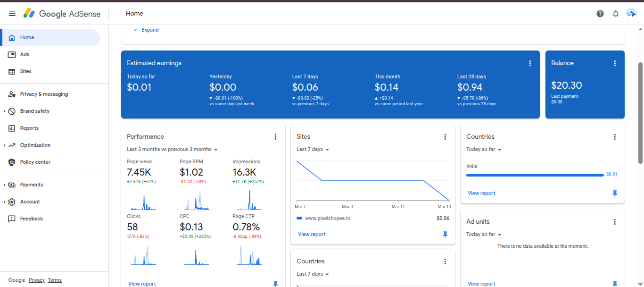
Task: Toggle pin on Countries Today card
Action: [x=615, y=194]
